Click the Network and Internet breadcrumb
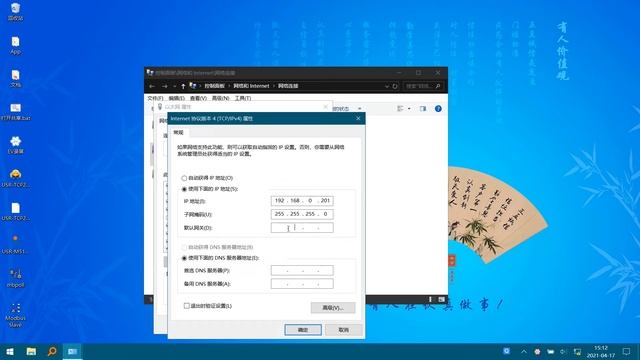The height and width of the screenshot is (360, 640). click(251, 86)
